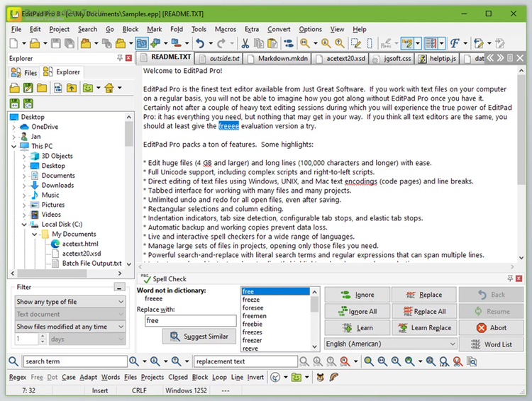
Task: Expand the Downloads tree node
Action: (24, 186)
